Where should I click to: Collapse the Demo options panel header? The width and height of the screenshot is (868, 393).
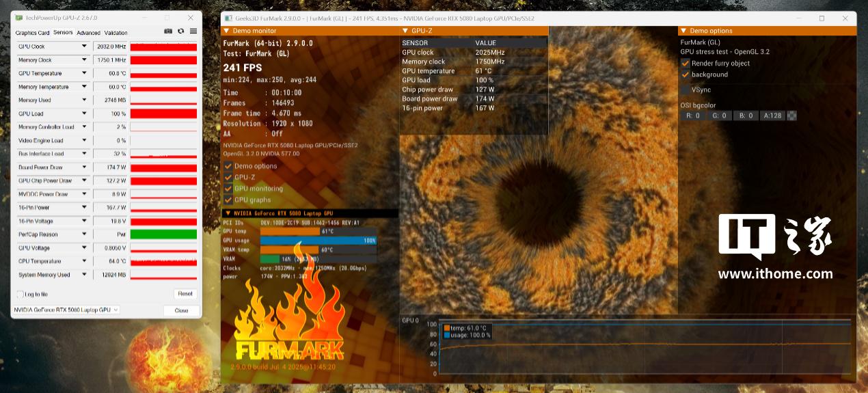pos(683,31)
